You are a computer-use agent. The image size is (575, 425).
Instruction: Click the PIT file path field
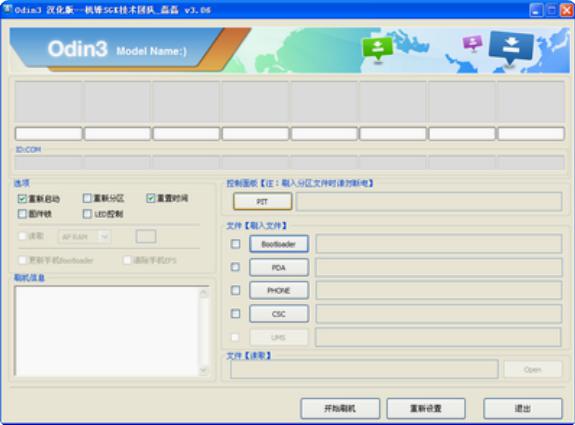click(x=429, y=201)
